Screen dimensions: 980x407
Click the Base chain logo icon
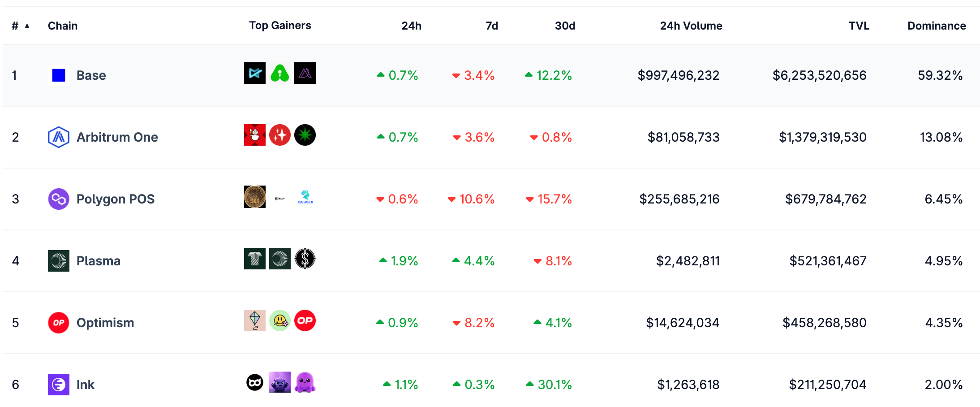[59, 75]
